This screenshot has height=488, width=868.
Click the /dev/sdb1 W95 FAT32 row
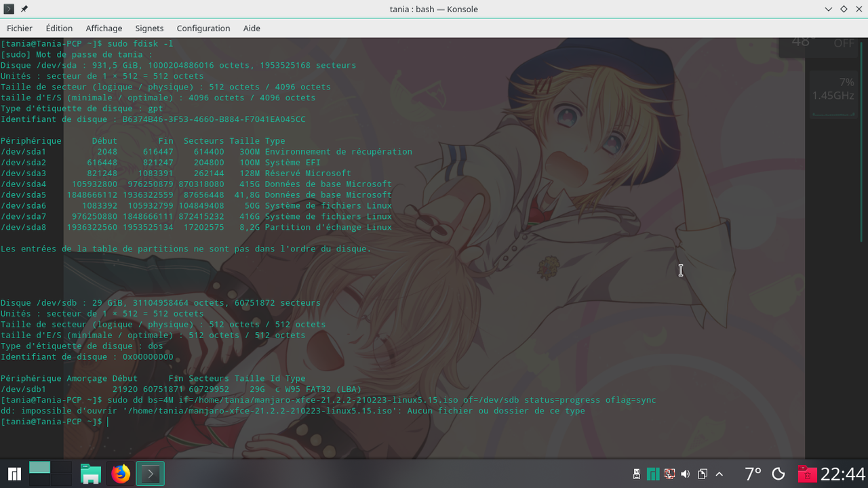click(181, 390)
